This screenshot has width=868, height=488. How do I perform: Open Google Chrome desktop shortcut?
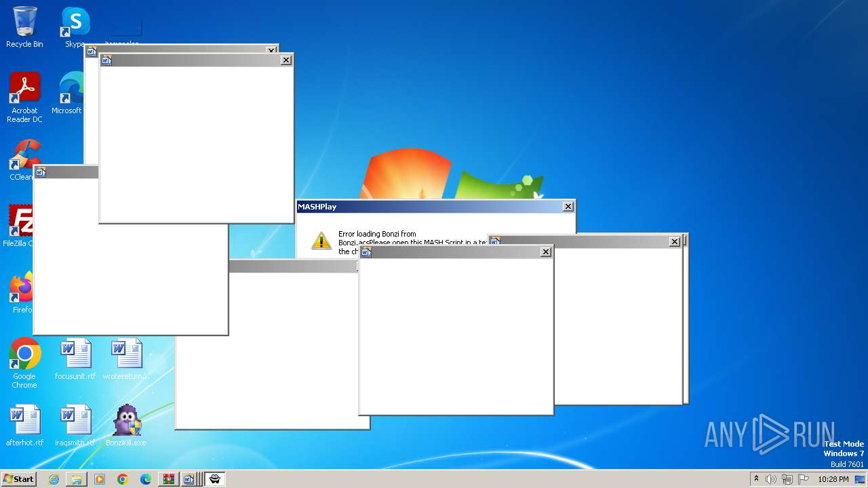[x=24, y=363]
